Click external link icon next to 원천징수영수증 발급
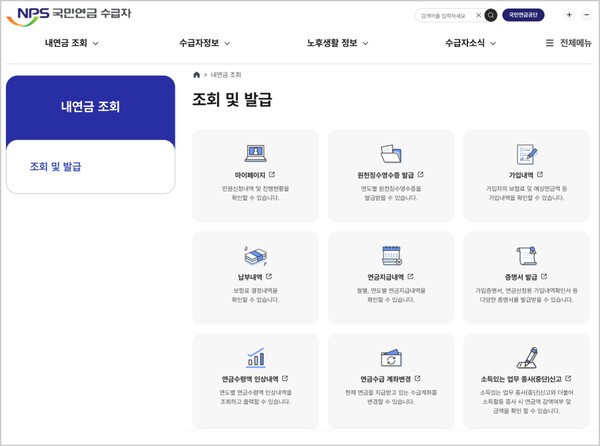Viewport: 600px width, 446px height. 421,174
